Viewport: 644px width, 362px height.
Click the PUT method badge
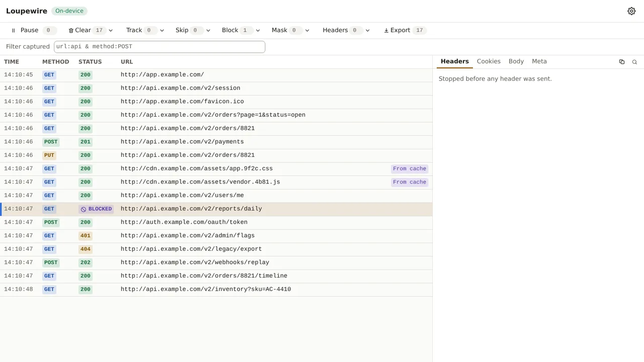click(49, 155)
